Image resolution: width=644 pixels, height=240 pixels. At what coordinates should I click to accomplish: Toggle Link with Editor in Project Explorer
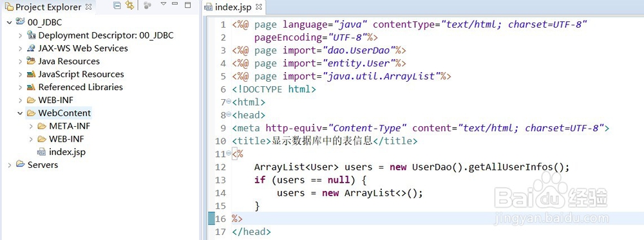pos(130,6)
